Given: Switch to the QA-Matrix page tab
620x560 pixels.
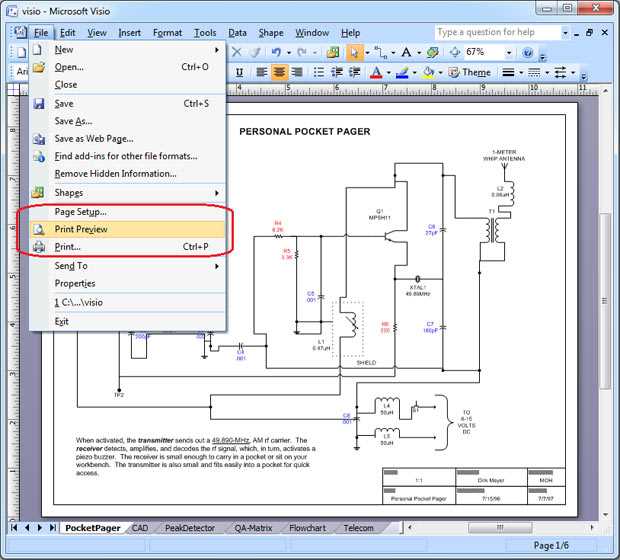Looking at the screenshot, I should click(x=253, y=528).
